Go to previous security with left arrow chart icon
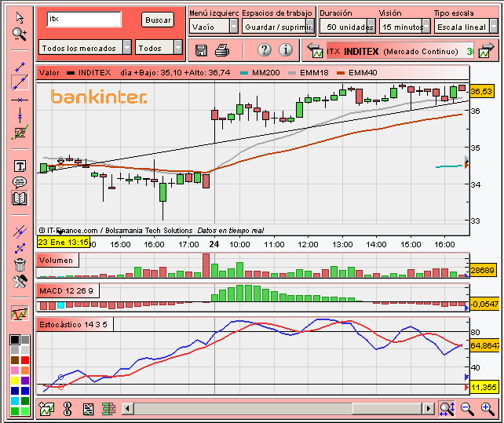The width and height of the screenshot is (504, 423). click(x=315, y=50)
